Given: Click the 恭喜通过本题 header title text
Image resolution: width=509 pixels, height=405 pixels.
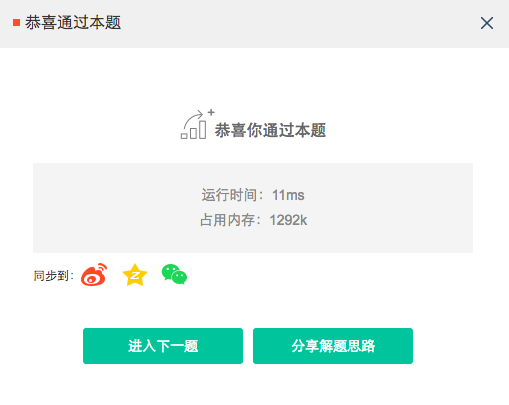Looking at the screenshot, I should click(x=73, y=23).
